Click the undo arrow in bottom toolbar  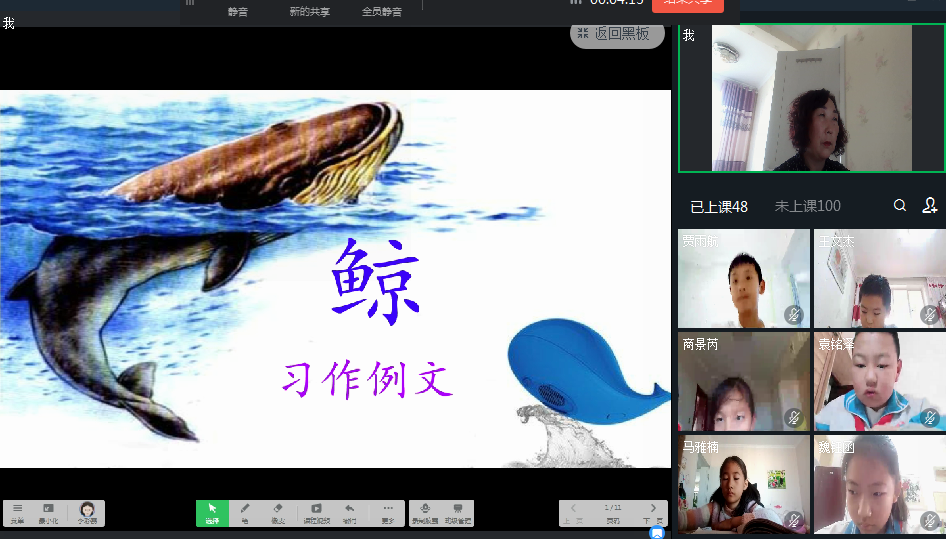[x=350, y=512]
